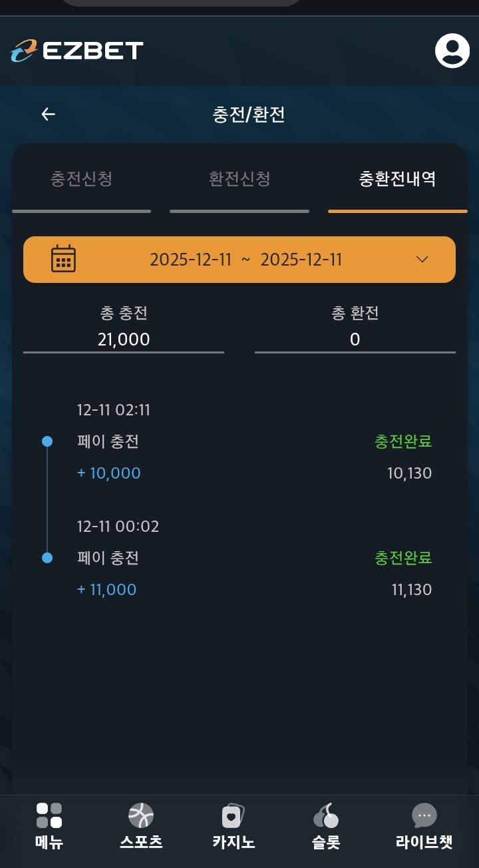Switch to the 충전신청 tab
479x868 pixels.
coord(81,179)
